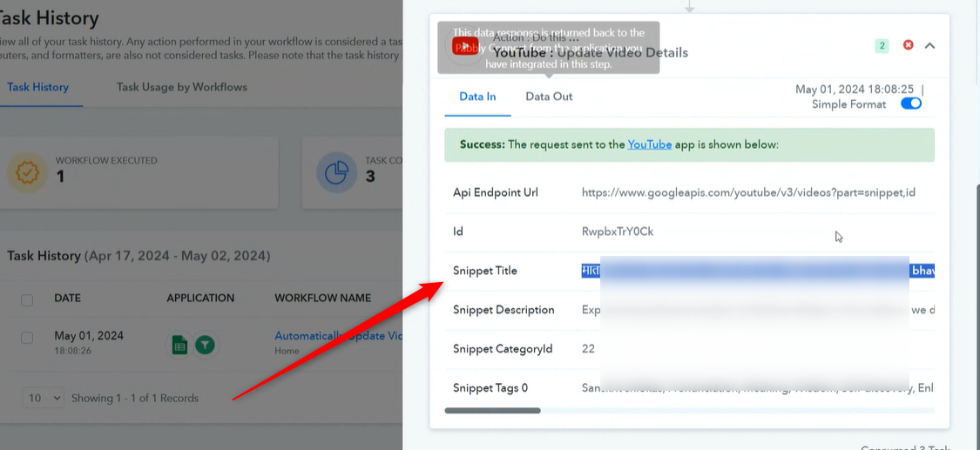Click the horizontal scrollbar in the data panel
Viewport: 980px width, 450px height.
(492, 411)
